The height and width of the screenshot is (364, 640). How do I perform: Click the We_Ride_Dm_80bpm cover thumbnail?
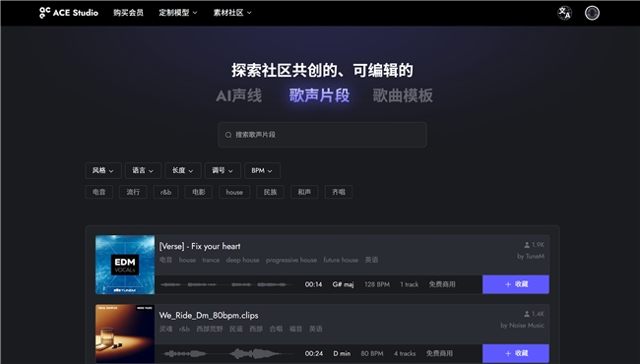(125, 334)
